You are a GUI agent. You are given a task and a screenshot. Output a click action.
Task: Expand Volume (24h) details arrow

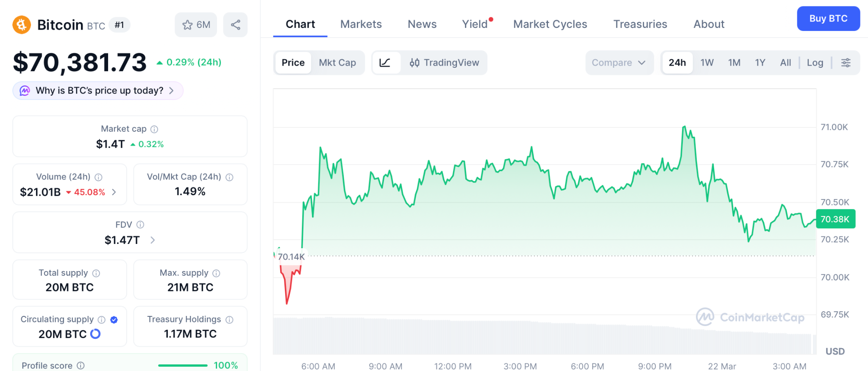tap(114, 192)
